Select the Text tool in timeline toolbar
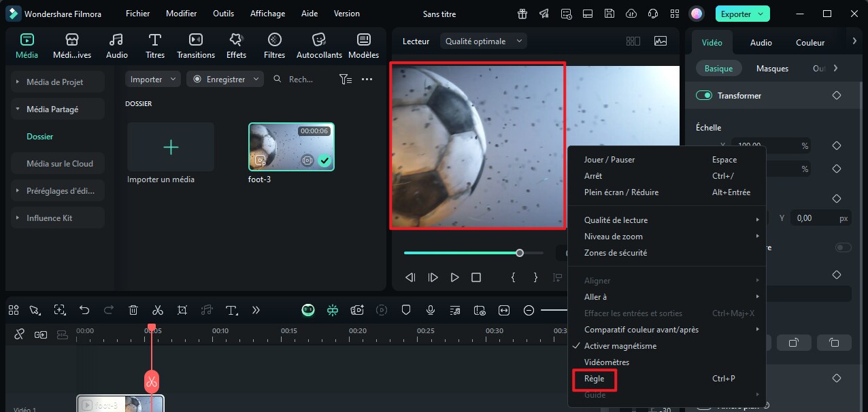The width and height of the screenshot is (868, 412). click(x=231, y=310)
